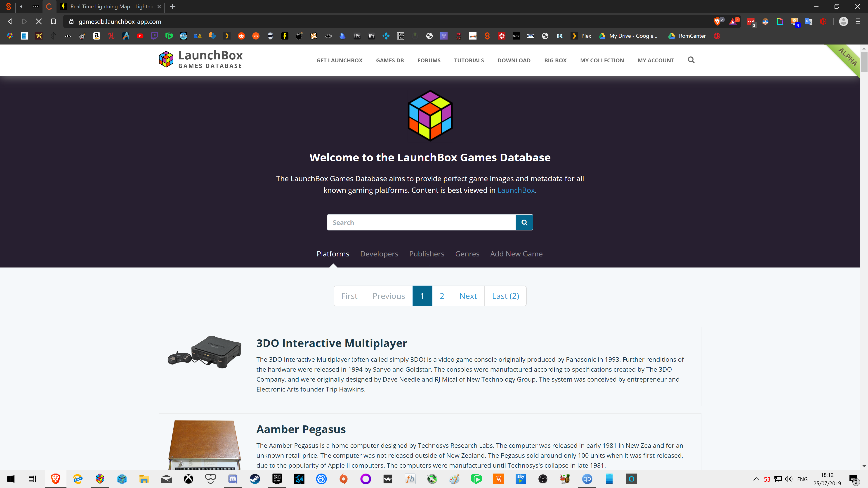868x488 pixels.
Task: Click the 3DO console thumbnail image
Action: (x=205, y=352)
